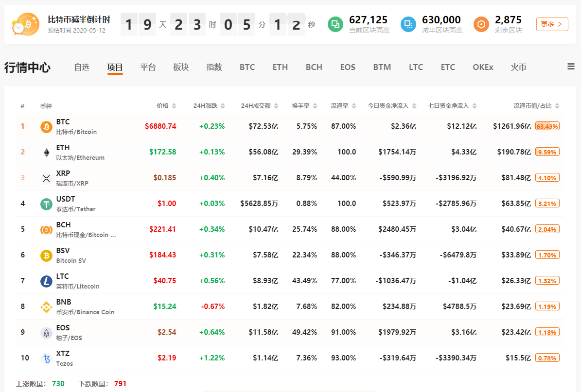This screenshot has height=392, width=581.
Task: Click the falling count 791
Action: (x=121, y=383)
